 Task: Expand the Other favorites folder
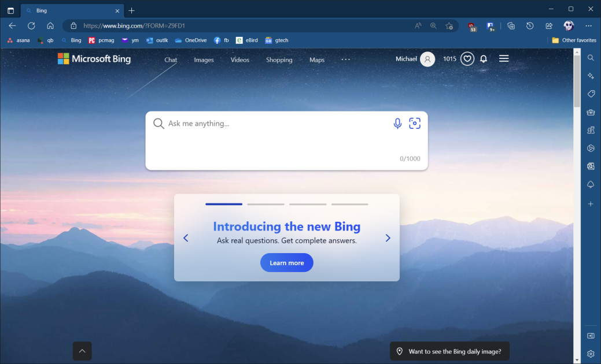coord(573,40)
